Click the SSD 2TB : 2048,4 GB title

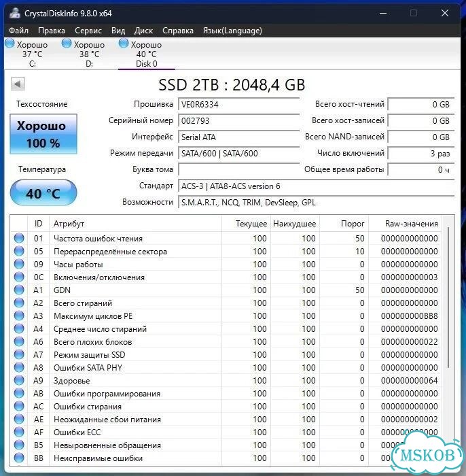(x=232, y=85)
